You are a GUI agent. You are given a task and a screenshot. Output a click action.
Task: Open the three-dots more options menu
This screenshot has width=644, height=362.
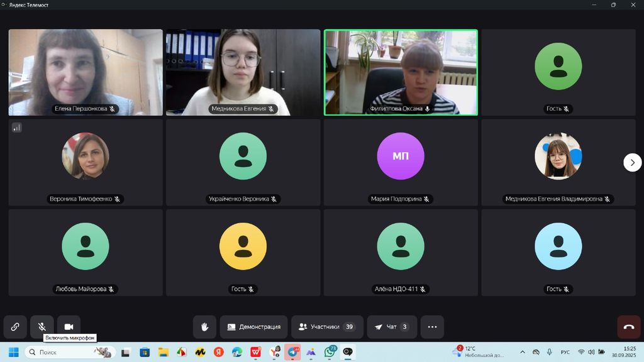point(432,327)
